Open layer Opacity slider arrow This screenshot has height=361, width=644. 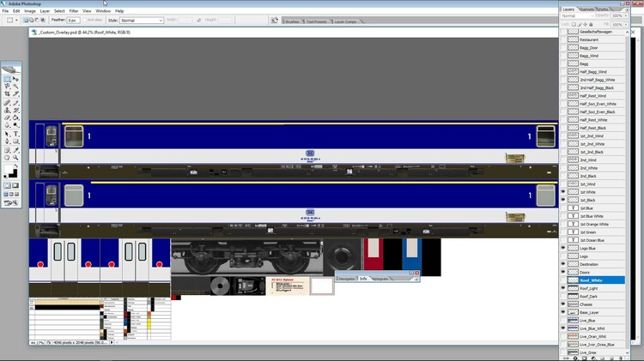626,15
